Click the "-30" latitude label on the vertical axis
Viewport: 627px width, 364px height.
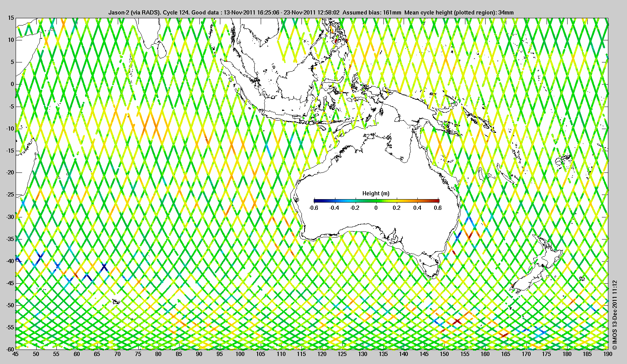coord(10,217)
